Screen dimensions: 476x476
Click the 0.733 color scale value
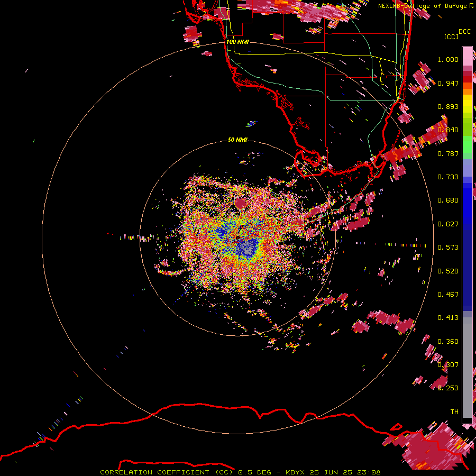pyautogui.click(x=448, y=177)
